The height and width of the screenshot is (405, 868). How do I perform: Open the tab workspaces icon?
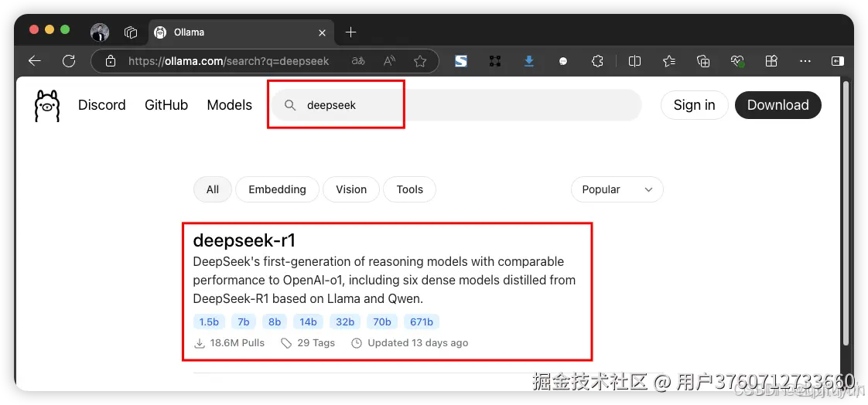[x=131, y=32]
